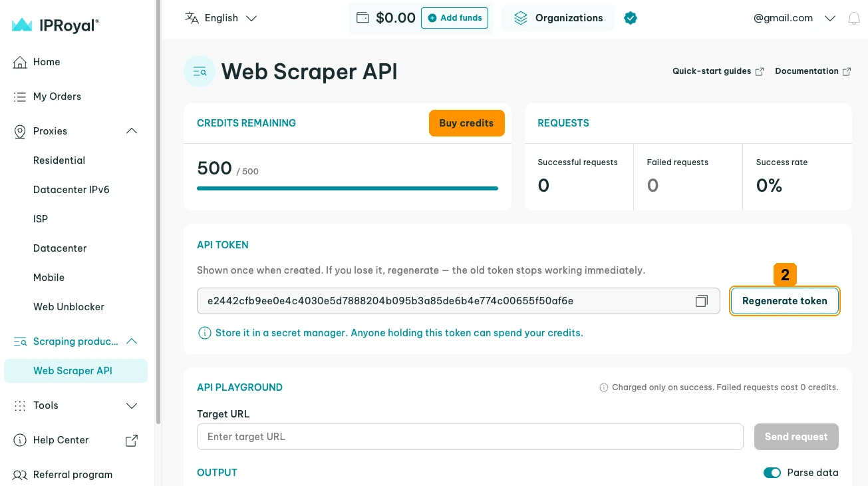Viewport: 868px width, 486px height.
Task: Open Quick-start guides link
Action: [718, 71]
